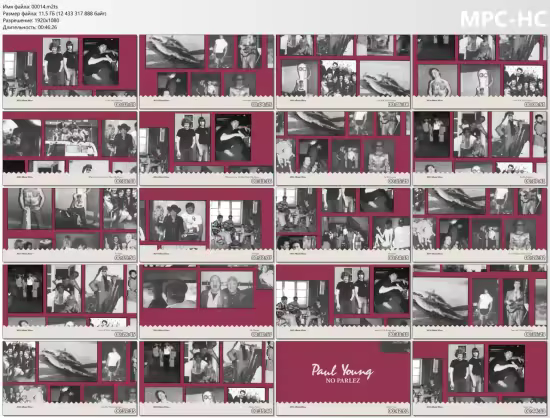Click the file size text 11,5 ГБ
550x418 pixels.
click(x=46, y=13)
